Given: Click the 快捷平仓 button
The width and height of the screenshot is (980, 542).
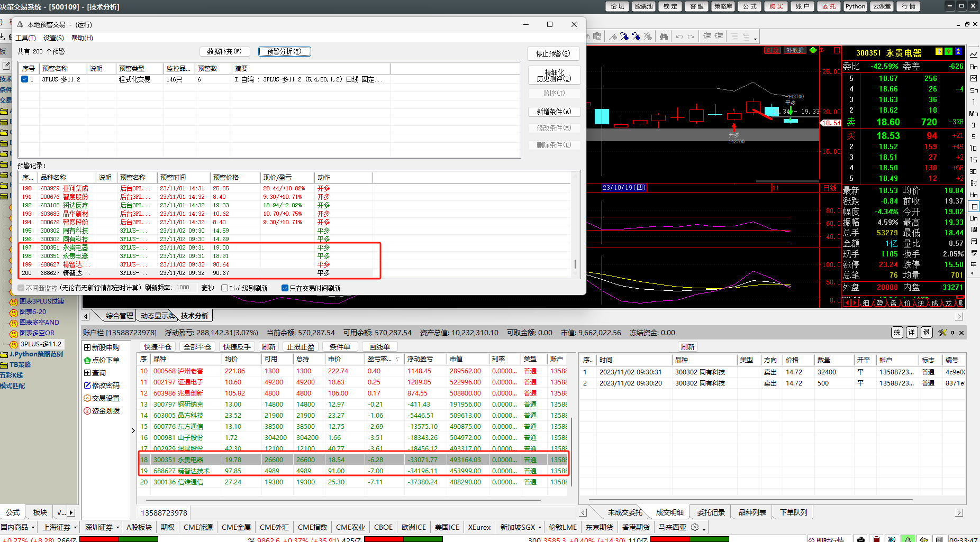Looking at the screenshot, I should pyautogui.click(x=158, y=347).
